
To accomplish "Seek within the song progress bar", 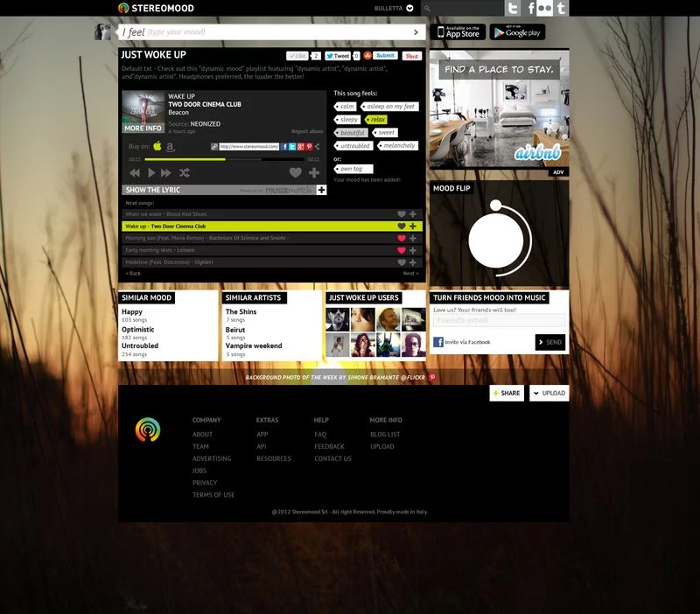I will click(x=224, y=159).
